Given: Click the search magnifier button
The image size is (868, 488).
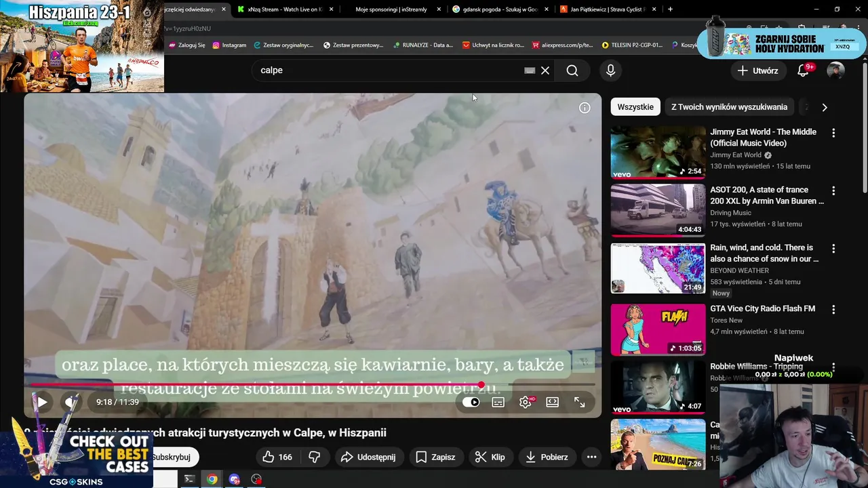Looking at the screenshot, I should click(x=572, y=70).
